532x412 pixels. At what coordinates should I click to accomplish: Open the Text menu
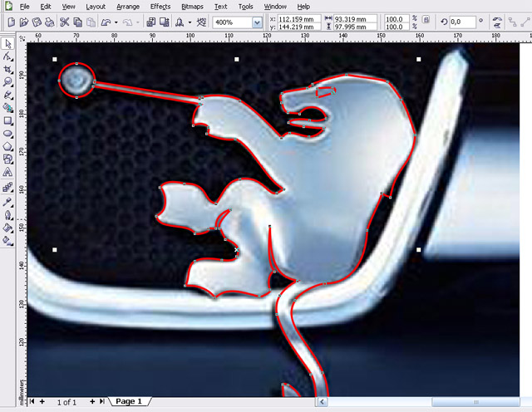coord(220,7)
